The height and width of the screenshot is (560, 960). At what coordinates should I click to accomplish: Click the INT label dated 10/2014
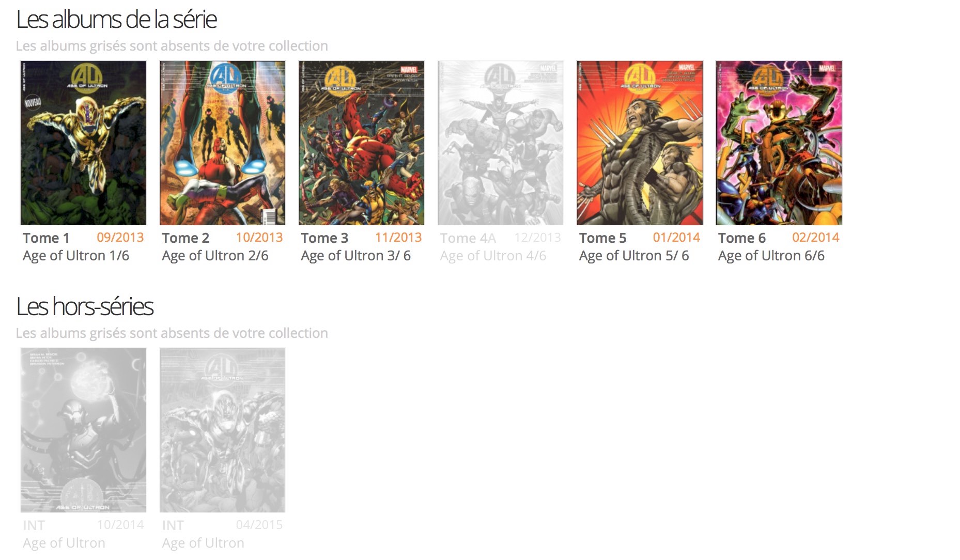point(34,525)
